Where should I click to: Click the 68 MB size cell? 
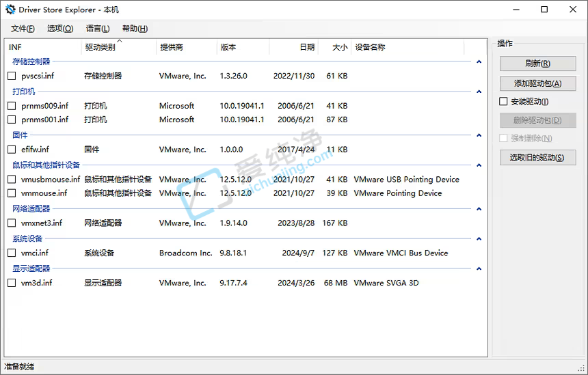click(x=336, y=283)
